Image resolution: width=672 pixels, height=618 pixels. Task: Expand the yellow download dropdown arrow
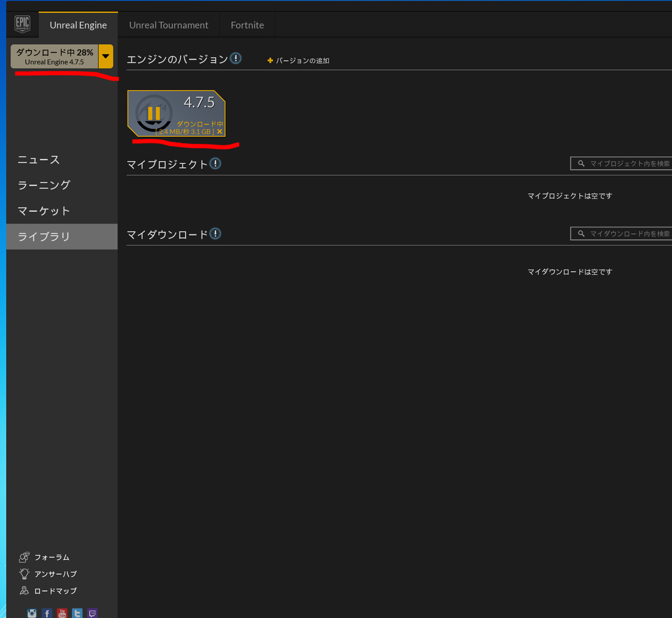(x=106, y=57)
